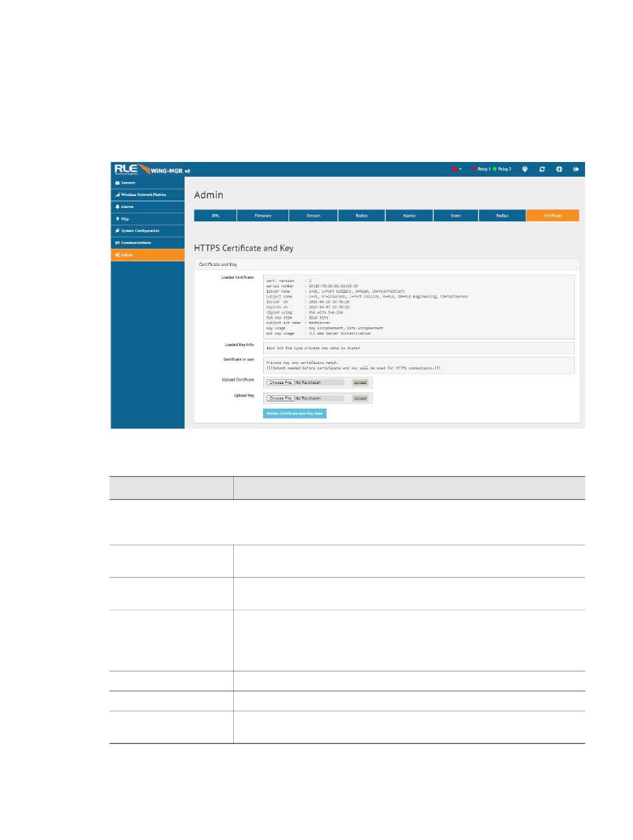Choose File for Upload Key

[x=280, y=398]
